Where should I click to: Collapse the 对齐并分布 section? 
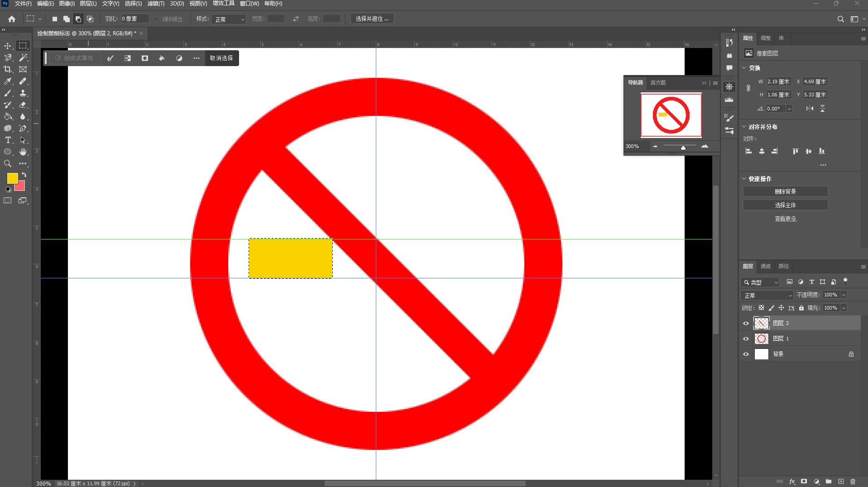[x=744, y=127]
